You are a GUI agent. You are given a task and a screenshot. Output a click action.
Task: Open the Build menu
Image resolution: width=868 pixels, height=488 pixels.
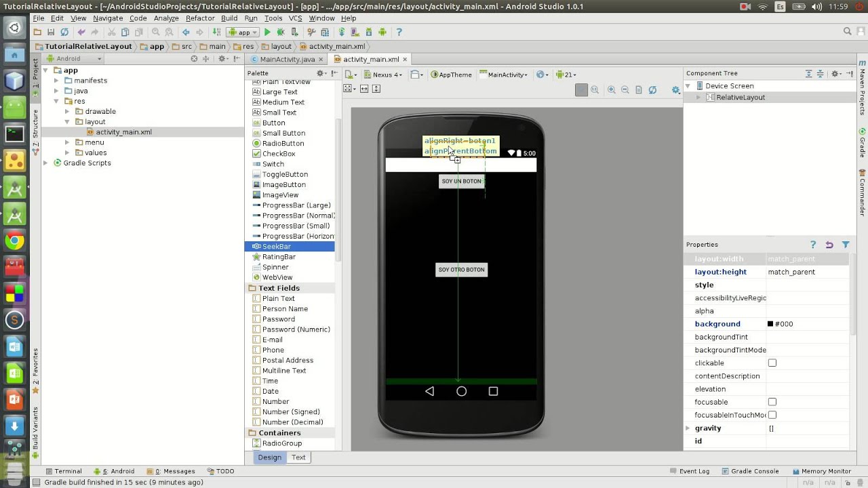coord(229,18)
